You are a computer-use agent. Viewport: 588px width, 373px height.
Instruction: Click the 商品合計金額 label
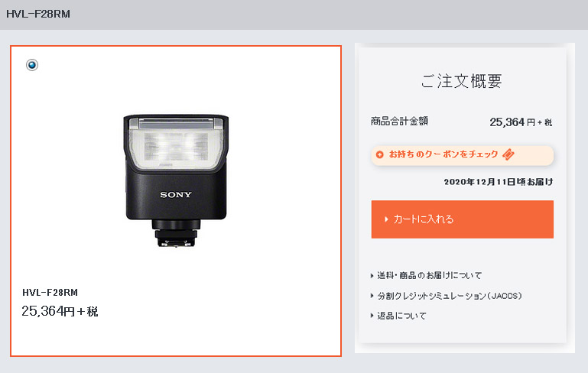[x=399, y=122]
